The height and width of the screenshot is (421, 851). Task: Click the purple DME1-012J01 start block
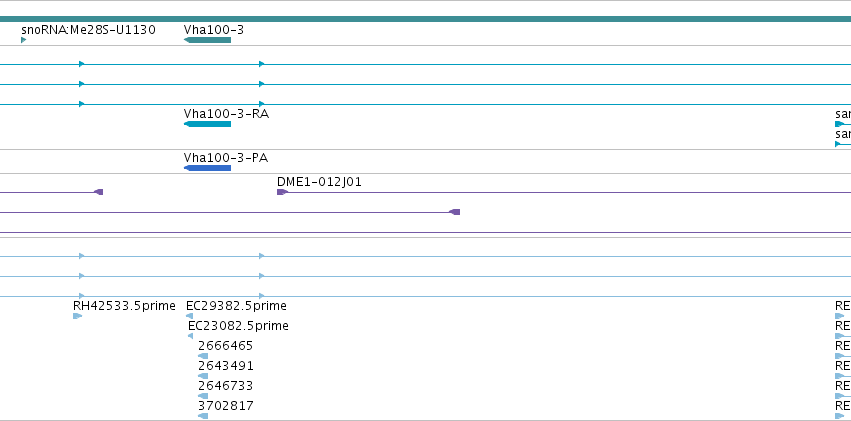click(282, 192)
